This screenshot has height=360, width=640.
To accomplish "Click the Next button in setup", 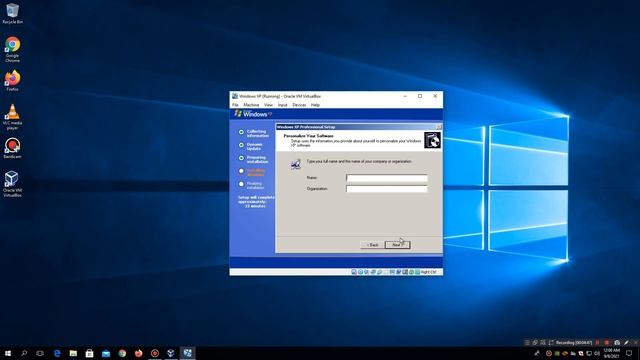I will tap(397, 245).
